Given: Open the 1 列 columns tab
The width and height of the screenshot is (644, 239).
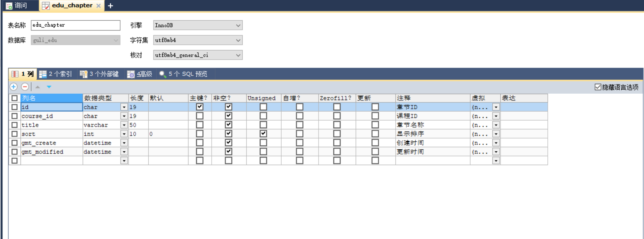Looking at the screenshot, I should pyautogui.click(x=23, y=74).
